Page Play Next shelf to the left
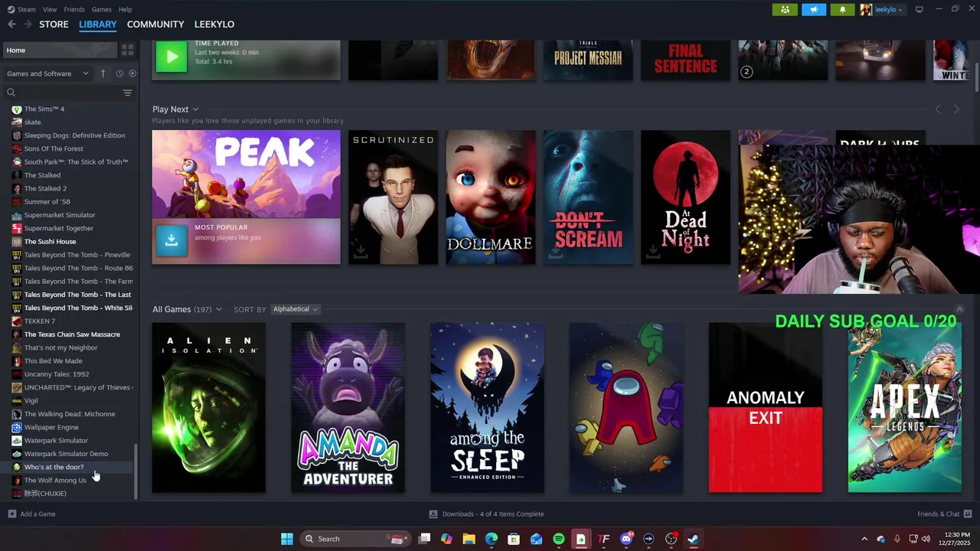Viewport: 980px width, 551px height. click(938, 109)
